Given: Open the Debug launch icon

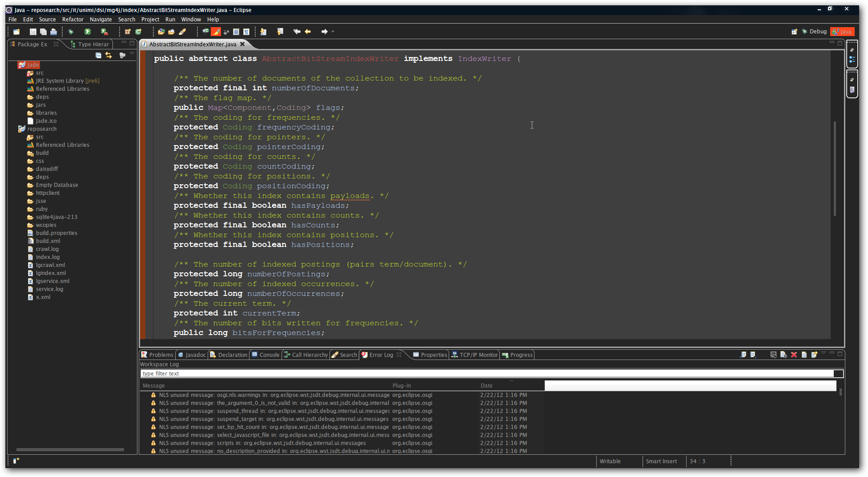Looking at the screenshot, I should point(71,32).
